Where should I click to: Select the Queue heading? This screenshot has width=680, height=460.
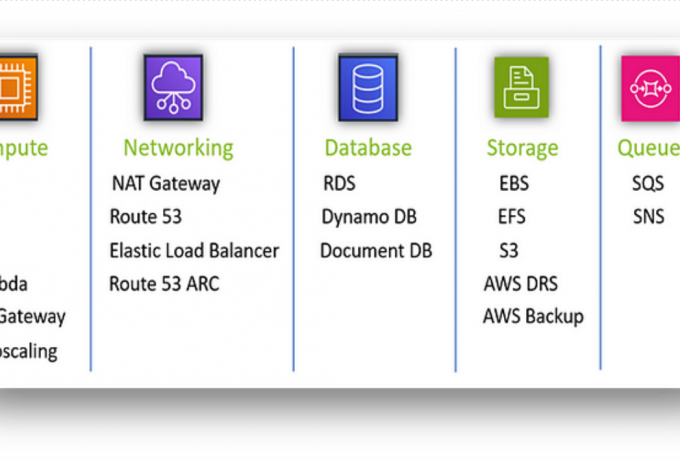click(648, 148)
